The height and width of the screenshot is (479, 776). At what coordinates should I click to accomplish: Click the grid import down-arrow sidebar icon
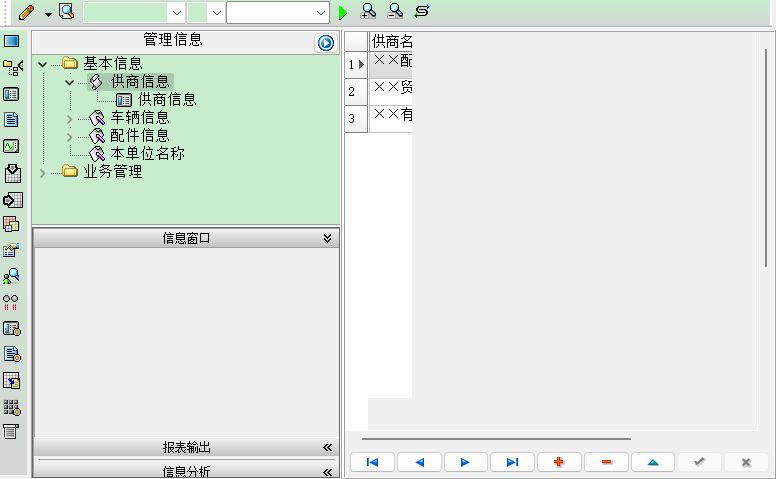click(12, 173)
